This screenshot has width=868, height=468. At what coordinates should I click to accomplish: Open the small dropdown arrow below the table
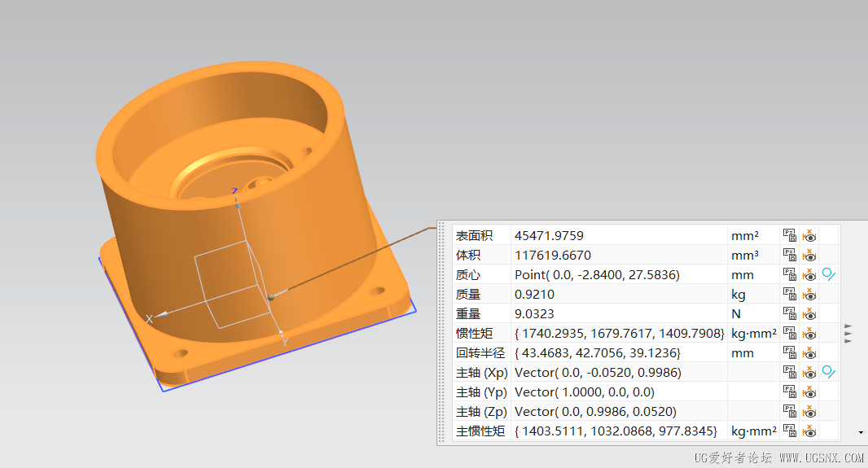pos(861,433)
